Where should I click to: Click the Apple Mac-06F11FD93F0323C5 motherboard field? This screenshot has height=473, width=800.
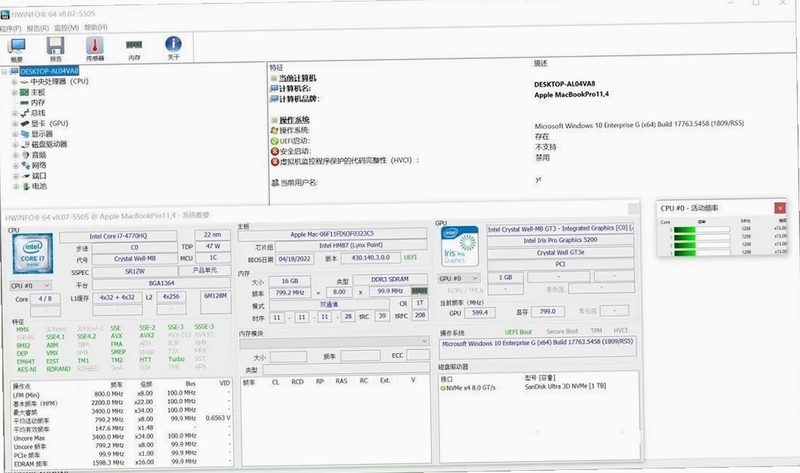pyautogui.click(x=332, y=234)
